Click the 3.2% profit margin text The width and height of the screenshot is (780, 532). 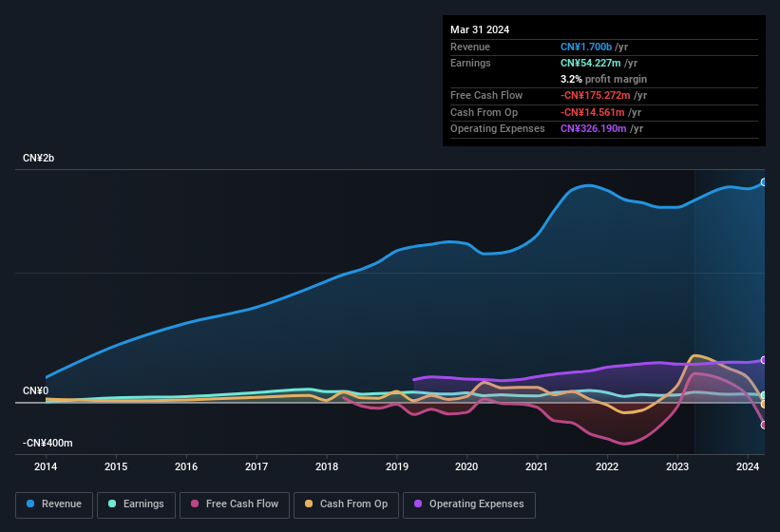click(x=603, y=79)
